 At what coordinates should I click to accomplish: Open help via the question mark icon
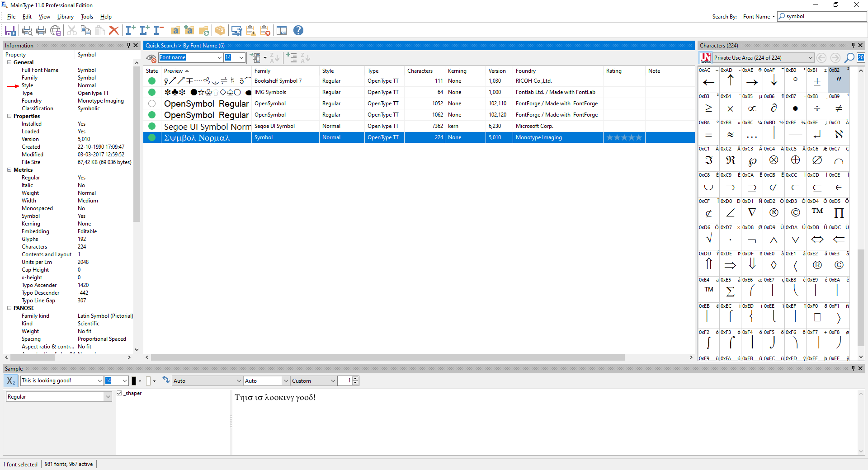[298, 30]
